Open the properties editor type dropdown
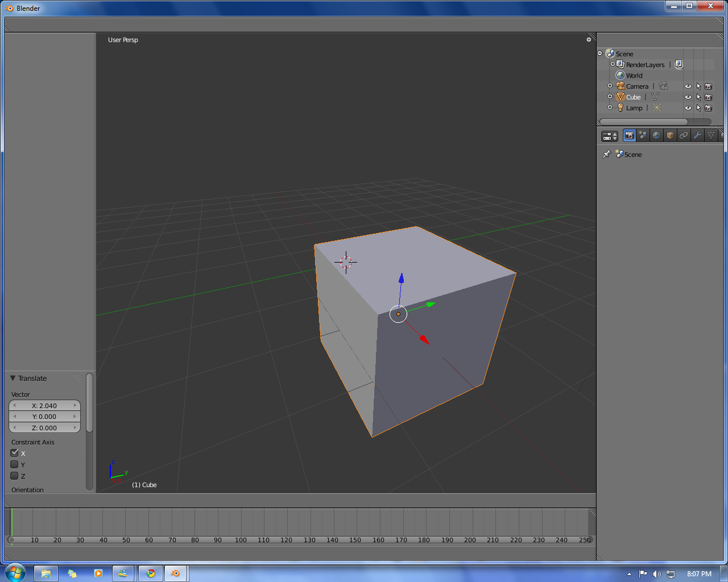The height and width of the screenshot is (582, 728). click(x=610, y=136)
